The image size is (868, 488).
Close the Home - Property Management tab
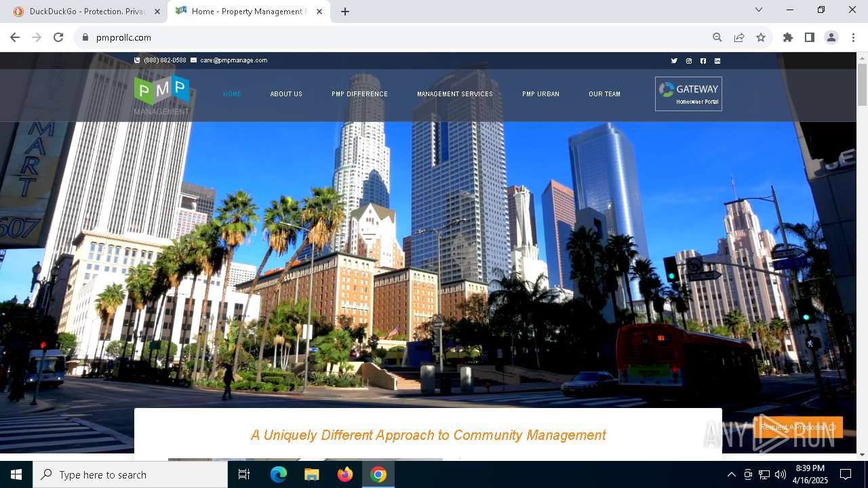(319, 12)
